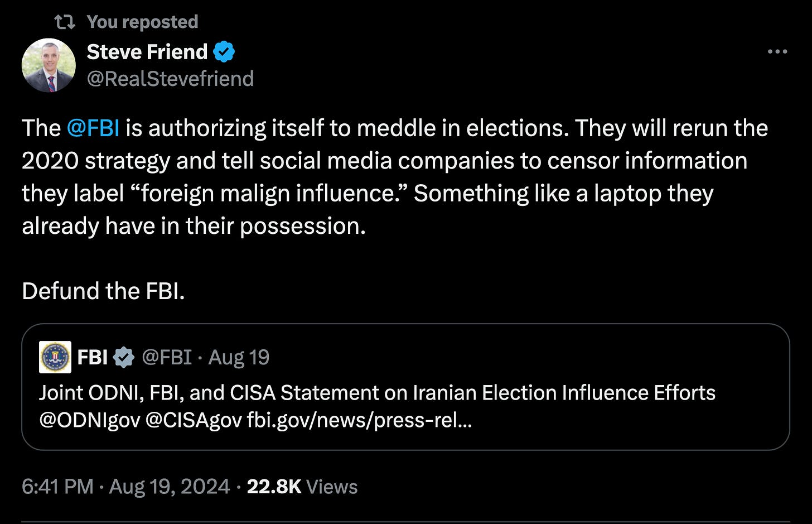Click the Steve Friend display name
The image size is (812, 524).
(147, 52)
